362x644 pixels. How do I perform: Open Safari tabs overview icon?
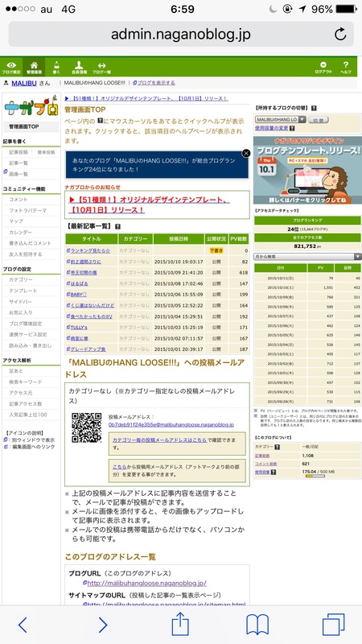(333, 625)
